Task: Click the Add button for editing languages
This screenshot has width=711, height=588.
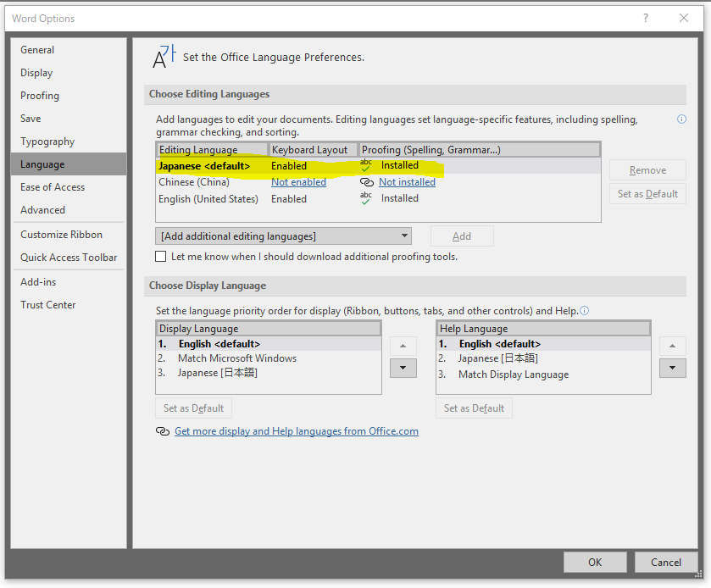Action: [x=462, y=236]
